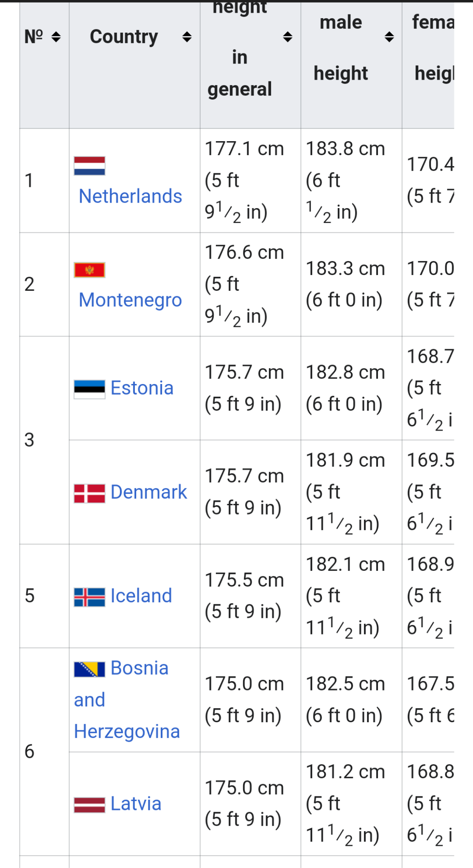This screenshot has width=473, height=868.
Task: Open the Denmark link
Action: pos(148,492)
